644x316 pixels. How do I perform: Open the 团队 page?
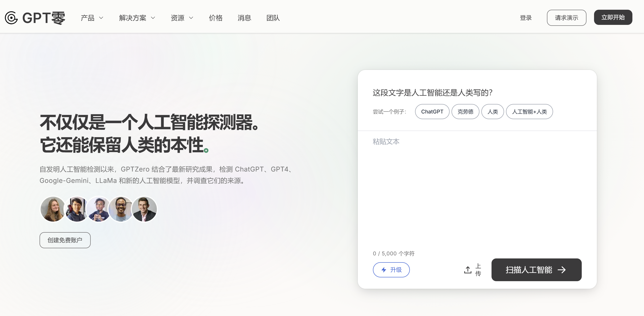273,18
